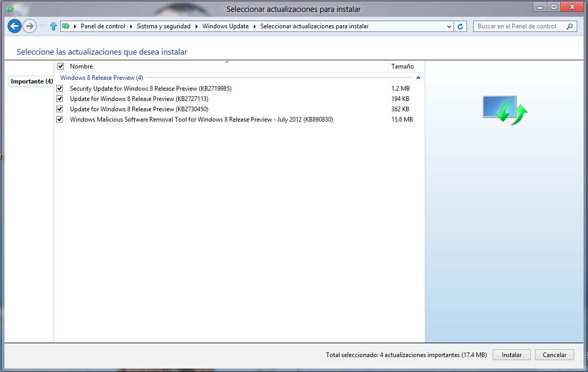Collapse the Windows 8 Release Preview group
The width and height of the screenshot is (588, 372).
pos(418,78)
